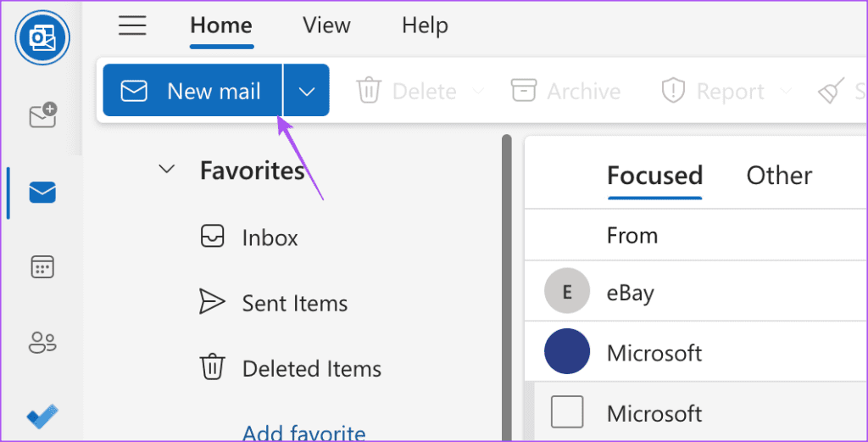
Task: Open the New mail dropdown arrow
Action: pos(307,91)
